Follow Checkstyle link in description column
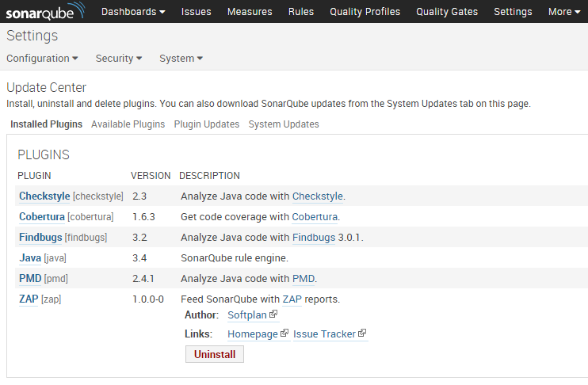Viewport: 588px width, 385px height. point(318,196)
